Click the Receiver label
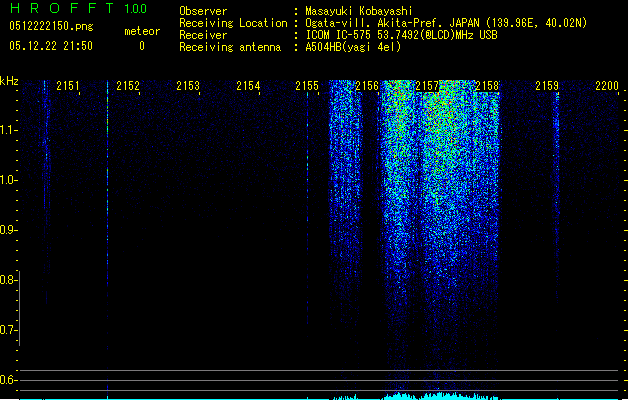Viewport: 629px width, 400px height. (x=203, y=35)
